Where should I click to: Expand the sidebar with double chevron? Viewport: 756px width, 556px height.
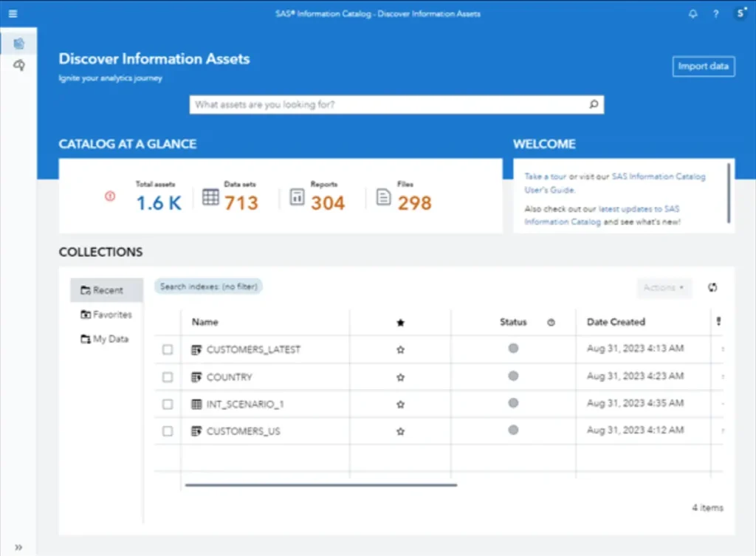pos(18,547)
